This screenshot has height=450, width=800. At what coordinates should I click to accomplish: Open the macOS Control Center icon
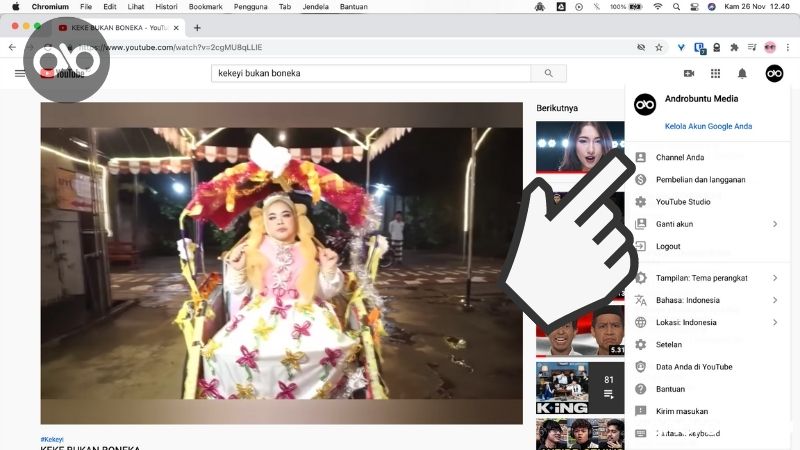click(694, 7)
